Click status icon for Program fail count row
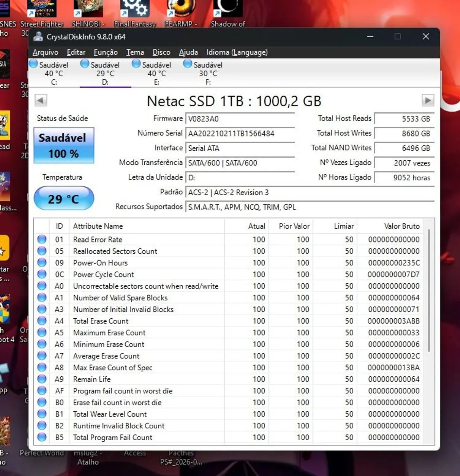460x476 pixels. point(42,390)
